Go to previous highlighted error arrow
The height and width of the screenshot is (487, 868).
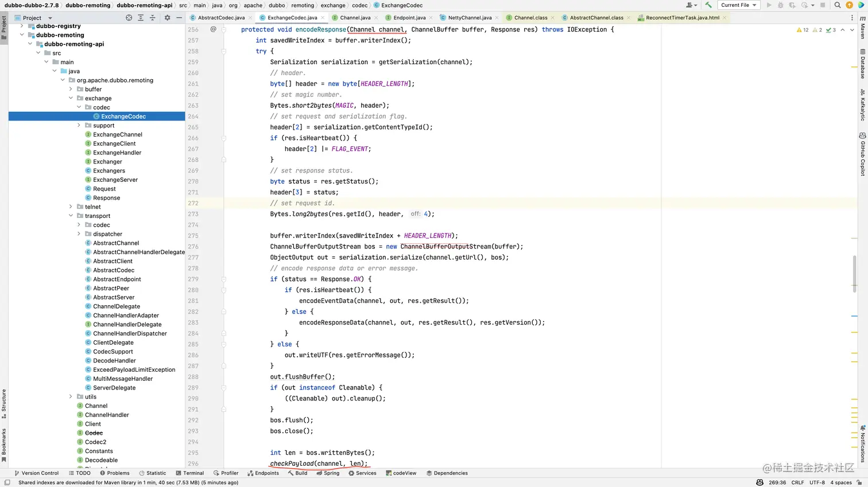click(x=842, y=30)
